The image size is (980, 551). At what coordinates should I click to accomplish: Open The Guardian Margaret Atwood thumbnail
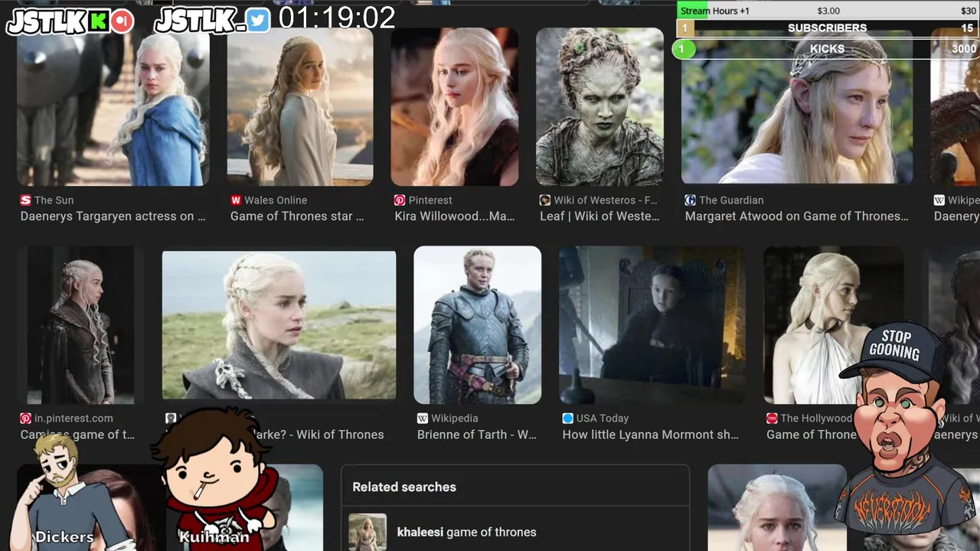pyautogui.click(x=797, y=107)
